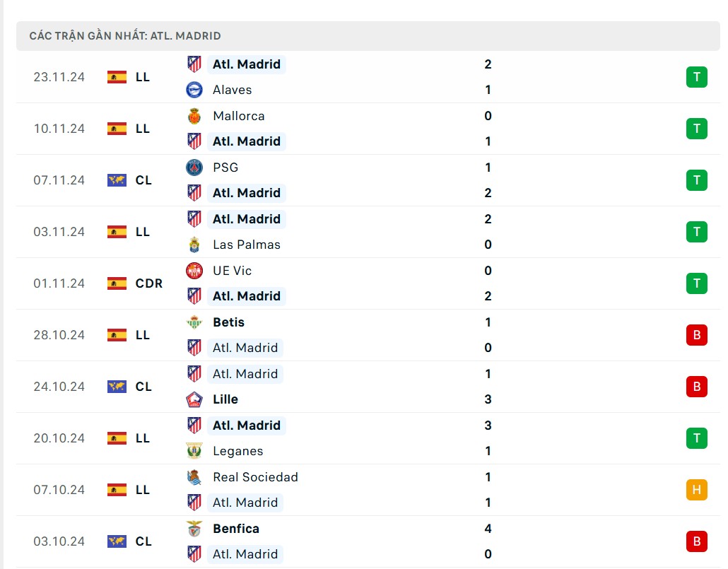Click the Las Palmas team badge
728x569 pixels.
click(194, 245)
